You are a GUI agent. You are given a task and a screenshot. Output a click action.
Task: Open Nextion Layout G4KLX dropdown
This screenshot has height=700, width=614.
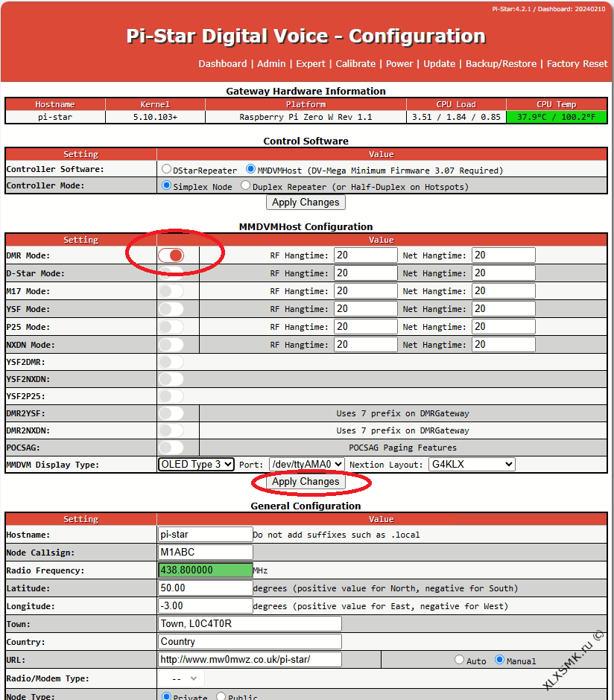pos(472,464)
